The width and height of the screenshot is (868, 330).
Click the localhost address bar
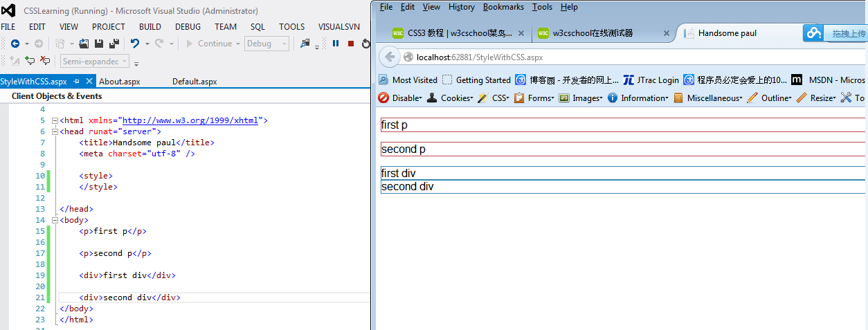point(633,57)
